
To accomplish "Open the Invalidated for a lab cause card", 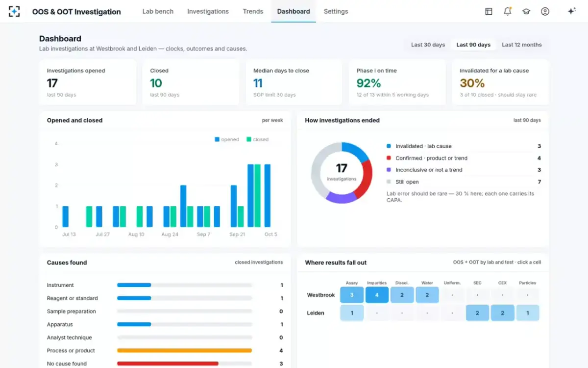I will tap(500, 82).
